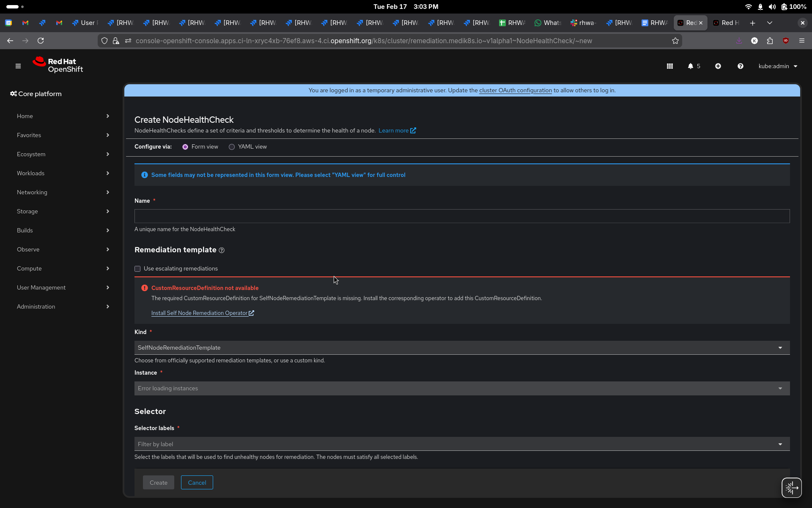812x508 pixels.
Task: Open the help question mark menu
Action: (x=741, y=66)
